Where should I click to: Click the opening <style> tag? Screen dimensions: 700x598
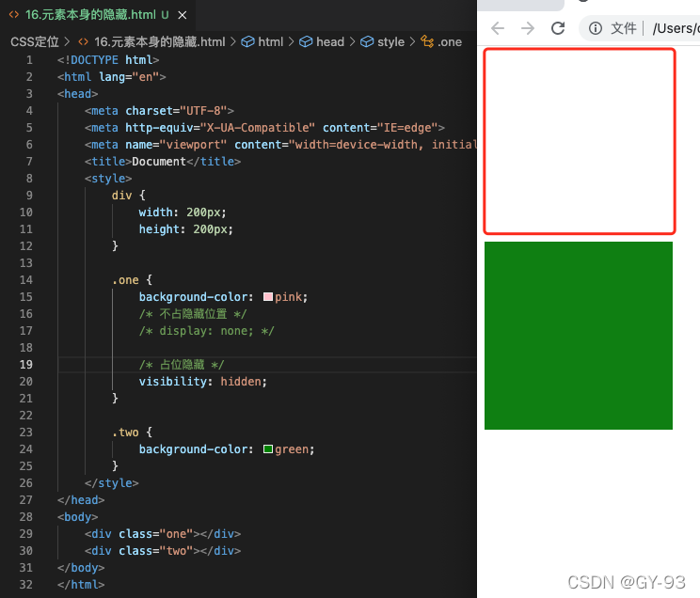tap(108, 179)
